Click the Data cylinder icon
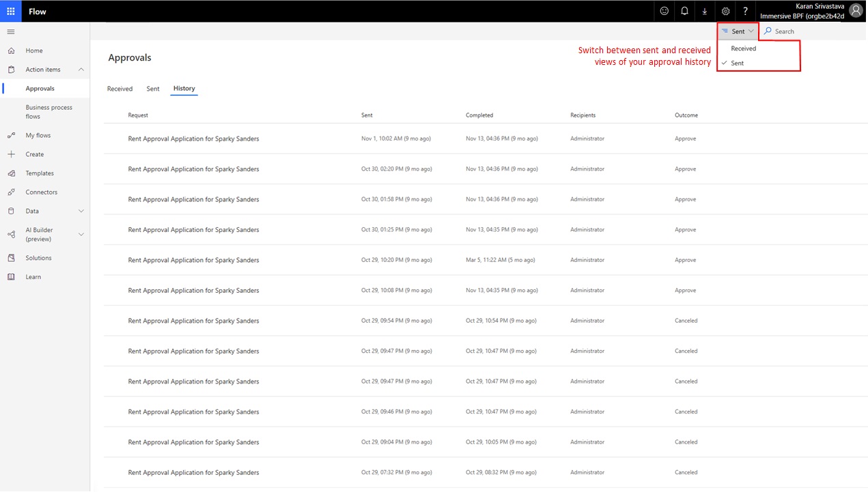This screenshot has height=492, width=868. point(11,211)
